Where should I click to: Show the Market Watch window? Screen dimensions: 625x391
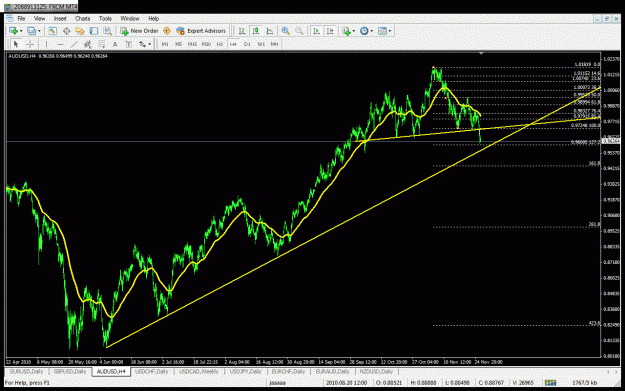pos(52,31)
